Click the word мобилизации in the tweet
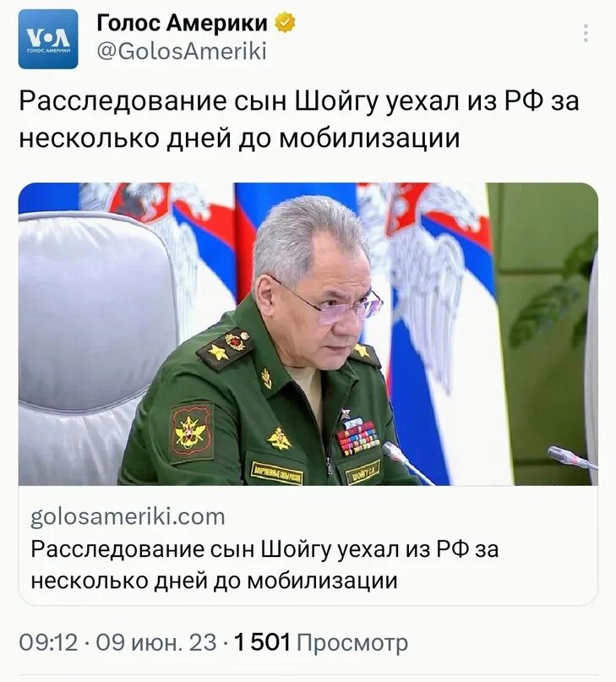 point(369,139)
